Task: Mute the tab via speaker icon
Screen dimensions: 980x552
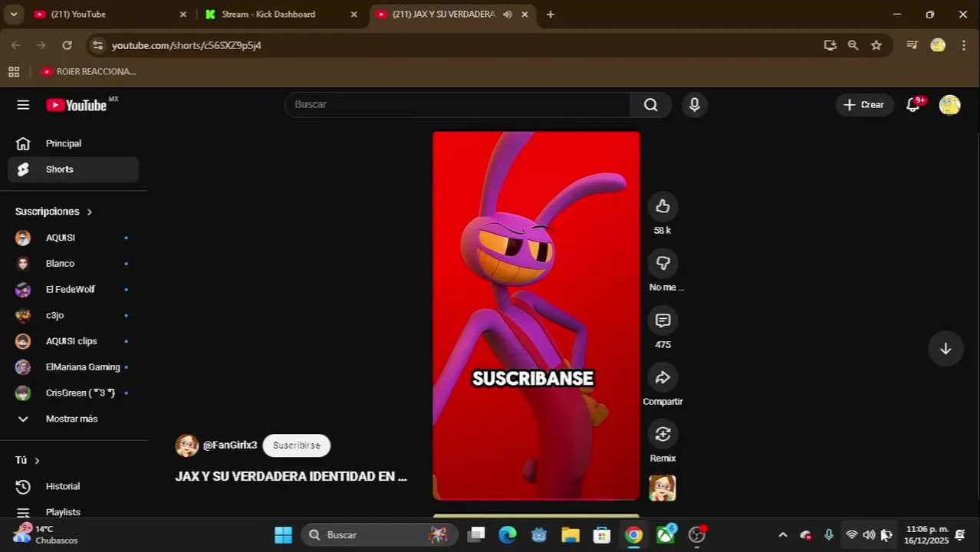Action: click(508, 14)
